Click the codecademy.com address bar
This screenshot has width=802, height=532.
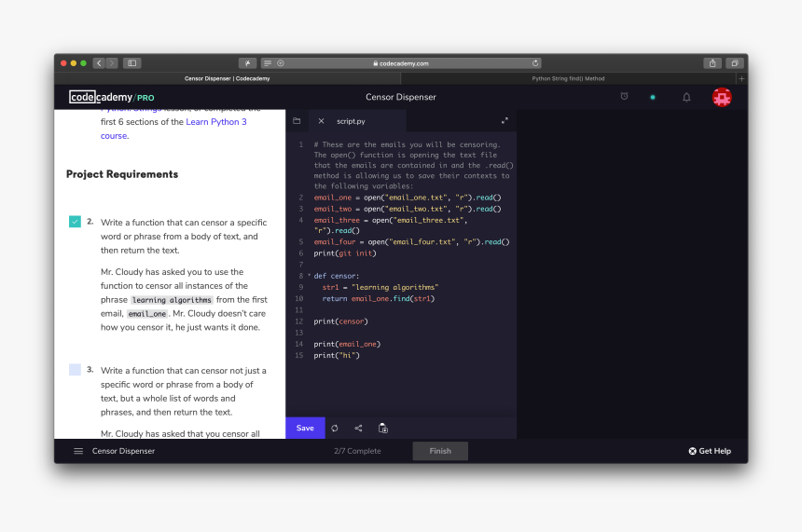click(401, 63)
